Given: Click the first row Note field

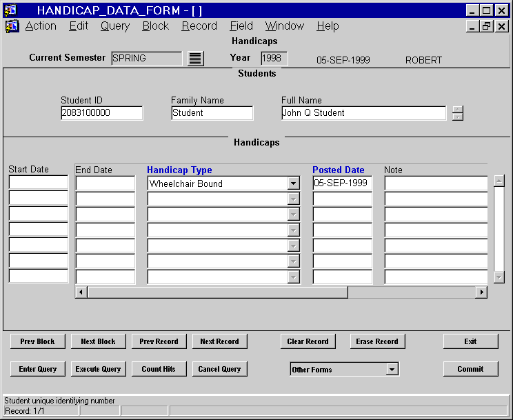Looking at the screenshot, I should [x=436, y=183].
